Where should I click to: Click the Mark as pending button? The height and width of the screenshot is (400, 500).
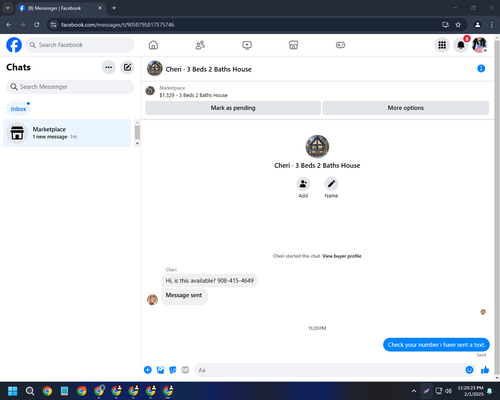(x=233, y=108)
